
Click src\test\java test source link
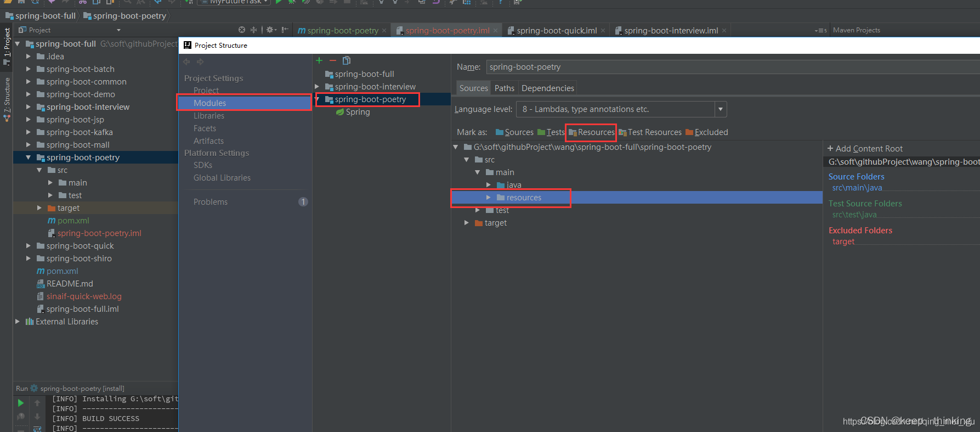[854, 215]
